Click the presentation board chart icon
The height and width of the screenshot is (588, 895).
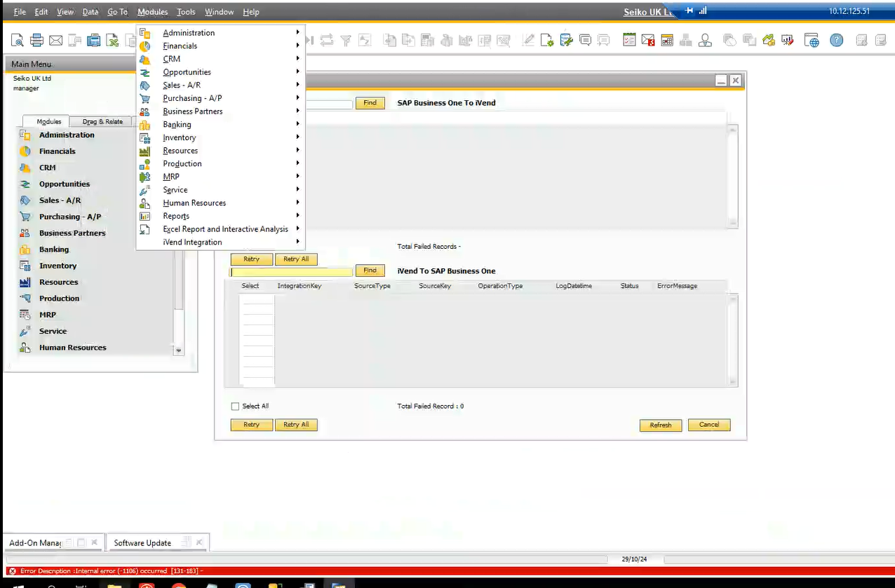788,41
